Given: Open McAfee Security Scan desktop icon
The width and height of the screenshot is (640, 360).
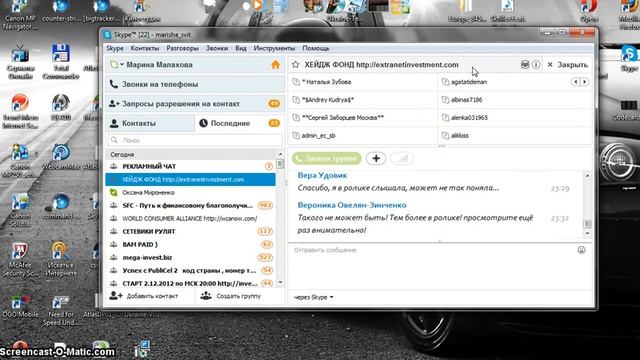Looking at the screenshot, I should pos(20,260).
